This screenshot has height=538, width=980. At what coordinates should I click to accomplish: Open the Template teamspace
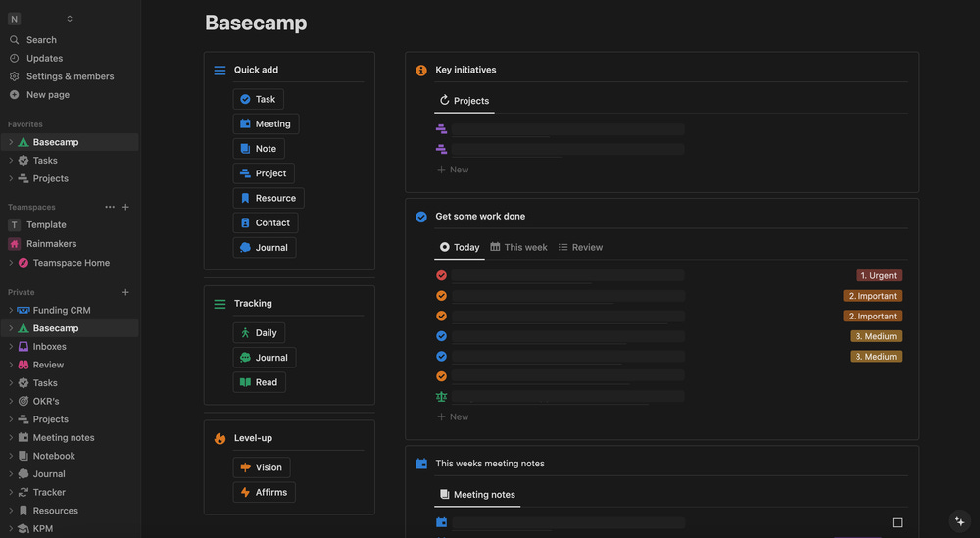tap(46, 225)
